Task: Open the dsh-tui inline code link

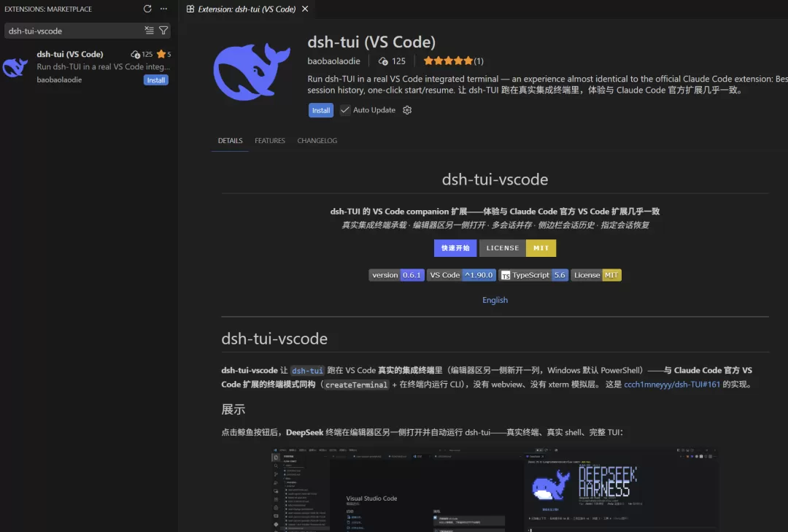Action: coord(307,371)
